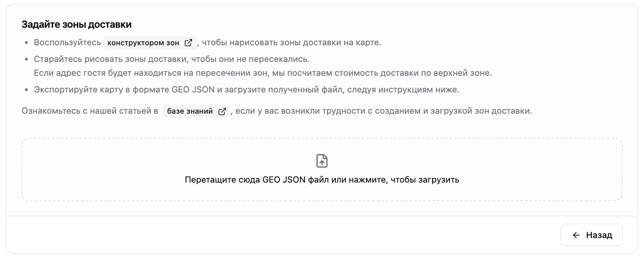Click the line «Если адрес гостя будет находиться»
Image resolution: width=644 pixels, height=257 pixels.
(263, 73)
